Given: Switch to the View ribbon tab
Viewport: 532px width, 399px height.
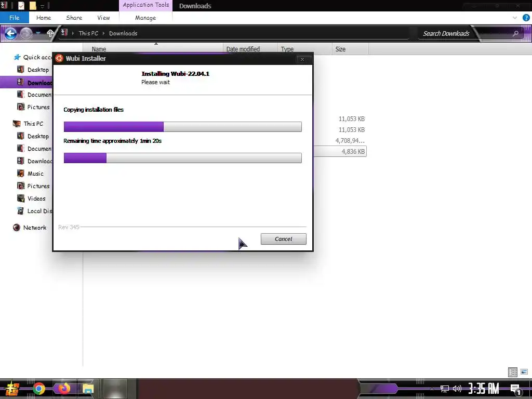Looking at the screenshot, I should pyautogui.click(x=103, y=18).
